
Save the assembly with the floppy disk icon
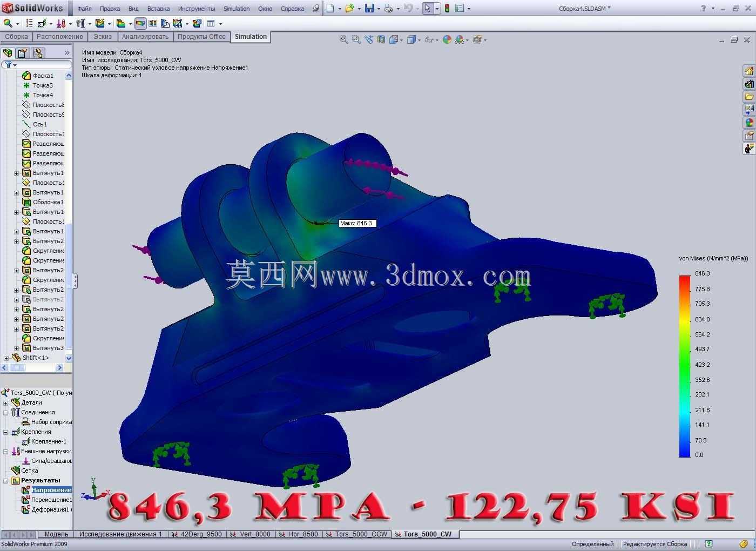tap(369, 8)
